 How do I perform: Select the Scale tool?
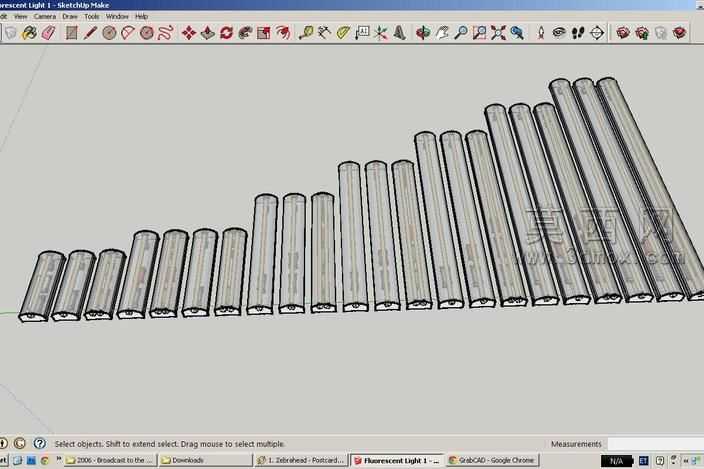click(x=264, y=33)
